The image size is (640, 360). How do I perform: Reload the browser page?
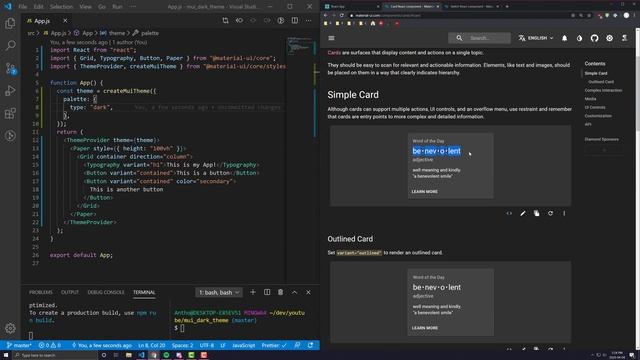[x=342, y=16]
